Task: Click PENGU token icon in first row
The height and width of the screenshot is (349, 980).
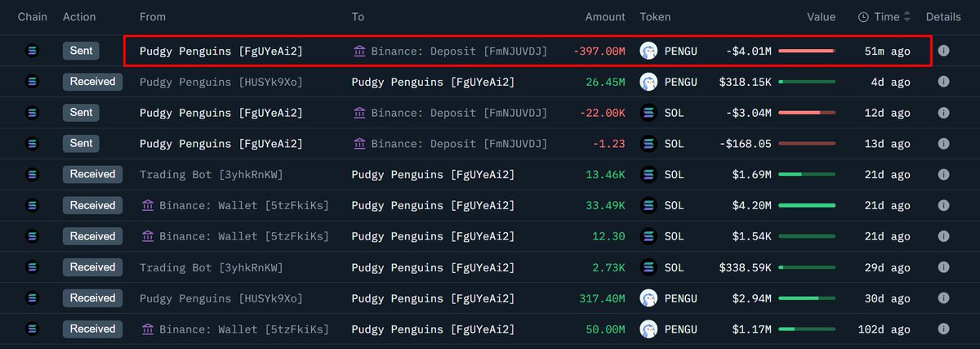Action: 649,51
